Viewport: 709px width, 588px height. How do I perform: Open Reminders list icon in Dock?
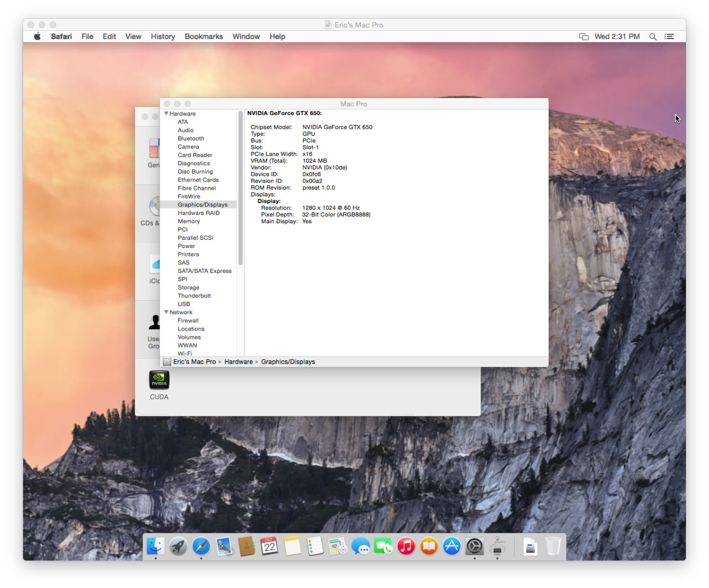coord(315,546)
